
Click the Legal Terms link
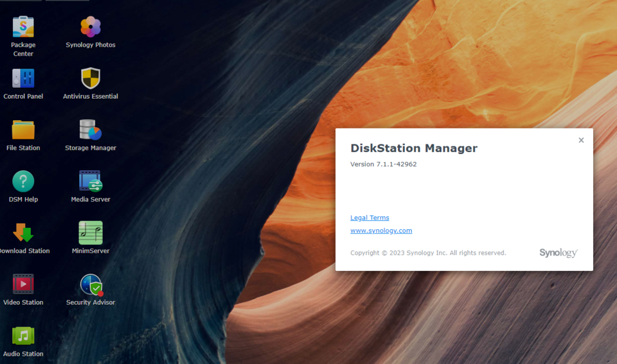(x=370, y=218)
